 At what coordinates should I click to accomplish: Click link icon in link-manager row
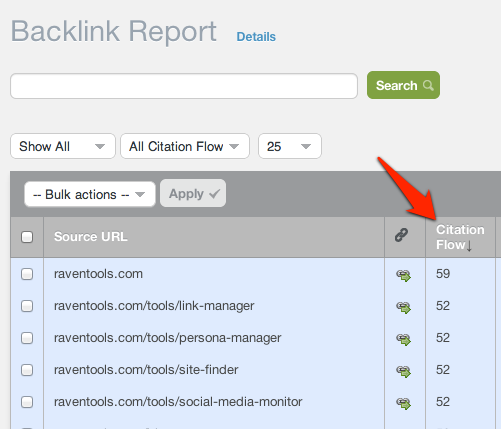[403, 307]
